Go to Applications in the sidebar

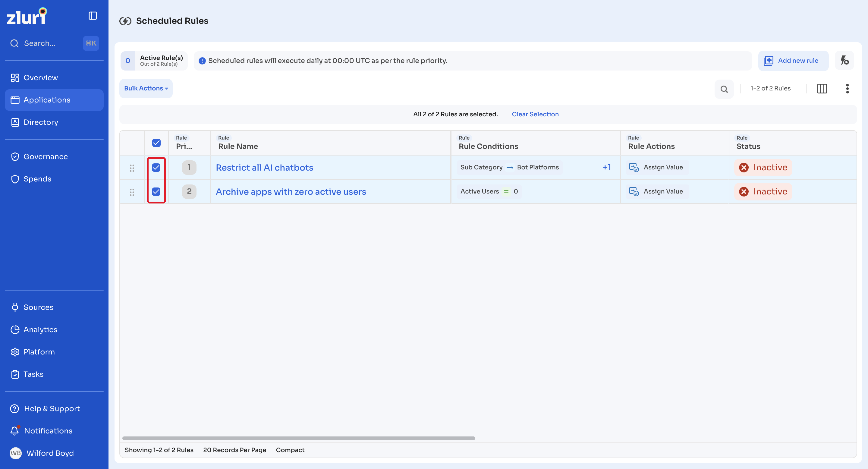tap(54, 100)
